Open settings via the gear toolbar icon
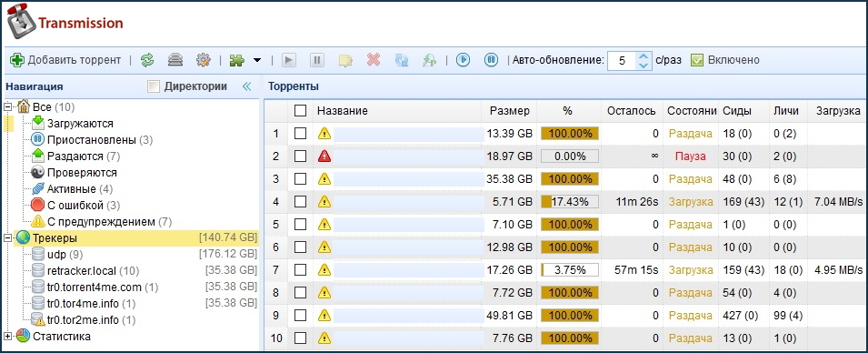This screenshot has width=868, height=353. pos(204,60)
